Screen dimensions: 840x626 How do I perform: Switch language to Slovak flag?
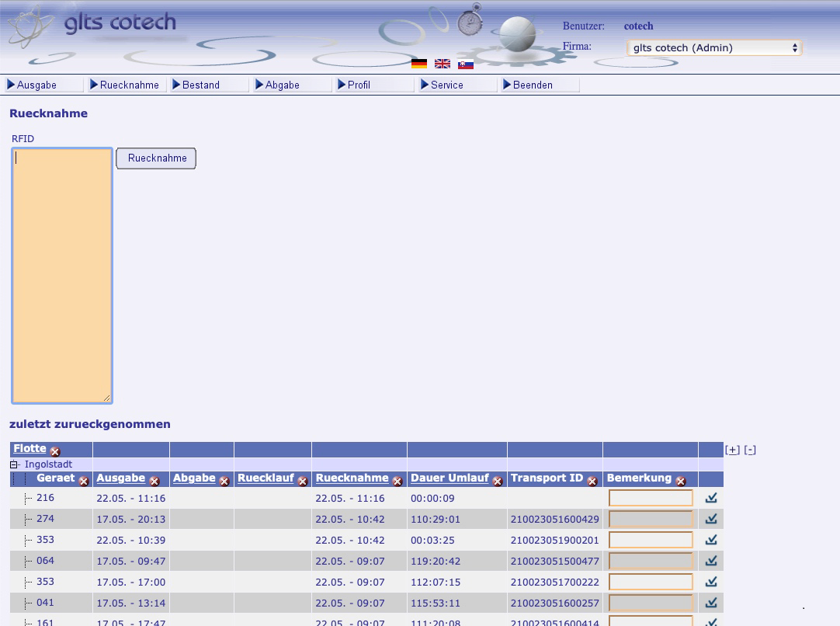[466, 64]
